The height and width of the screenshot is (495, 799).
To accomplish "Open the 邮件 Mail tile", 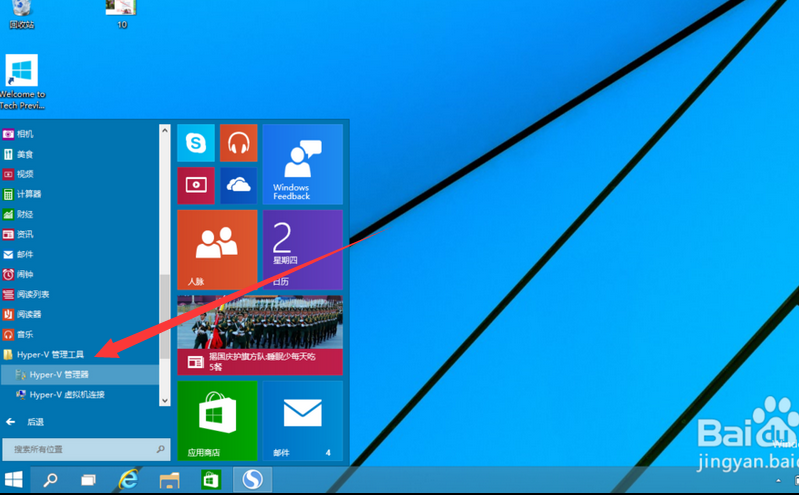I will (x=302, y=420).
